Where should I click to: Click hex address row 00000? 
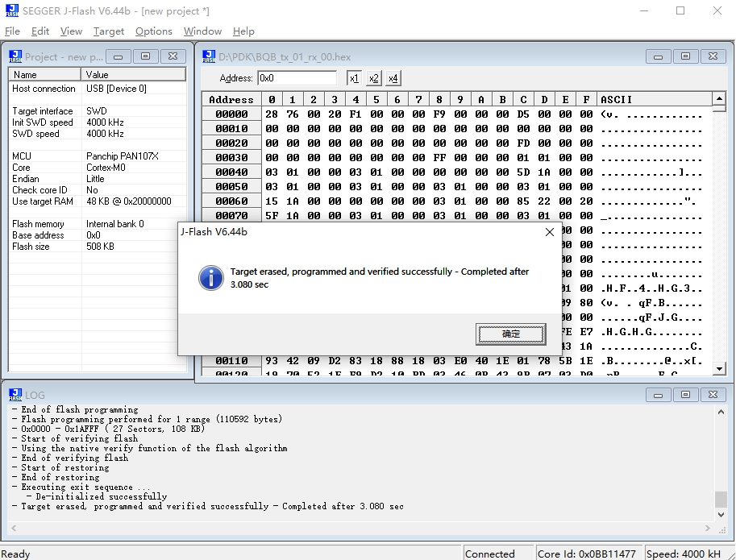(231, 114)
